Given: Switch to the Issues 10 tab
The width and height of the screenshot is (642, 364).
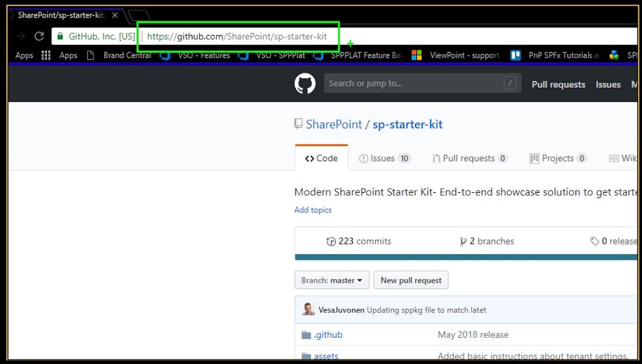Looking at the screenshot, I should [x=385, y=159].
